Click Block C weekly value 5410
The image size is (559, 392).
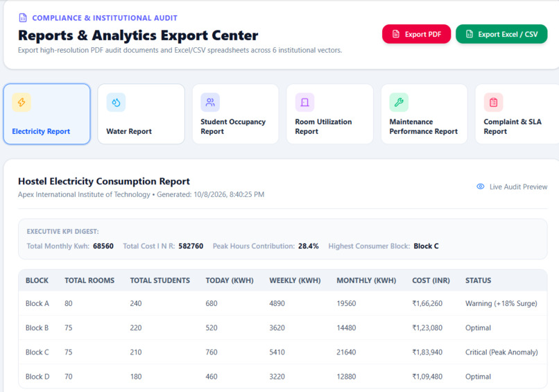(277, 352)
